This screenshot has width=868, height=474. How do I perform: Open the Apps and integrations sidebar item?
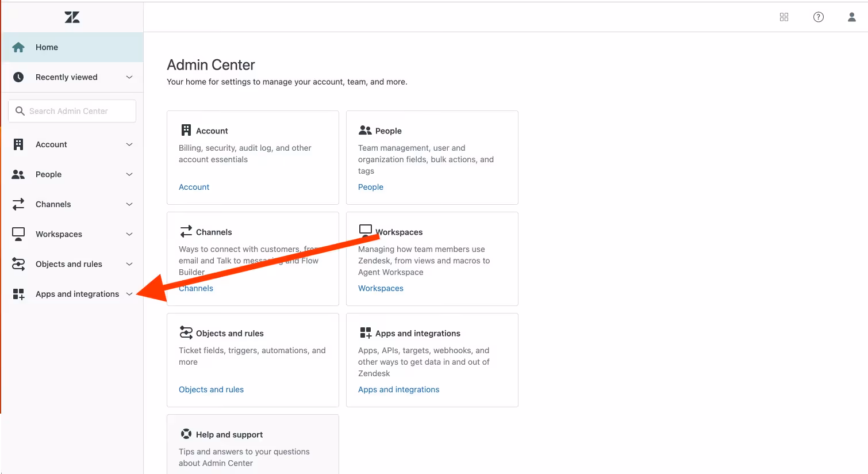[72, 294]
